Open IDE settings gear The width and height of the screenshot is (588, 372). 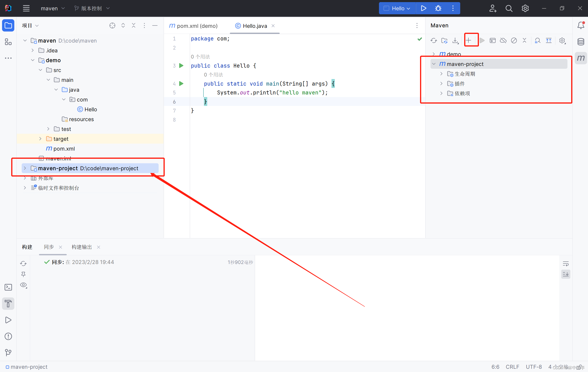(x=525, y=8)
